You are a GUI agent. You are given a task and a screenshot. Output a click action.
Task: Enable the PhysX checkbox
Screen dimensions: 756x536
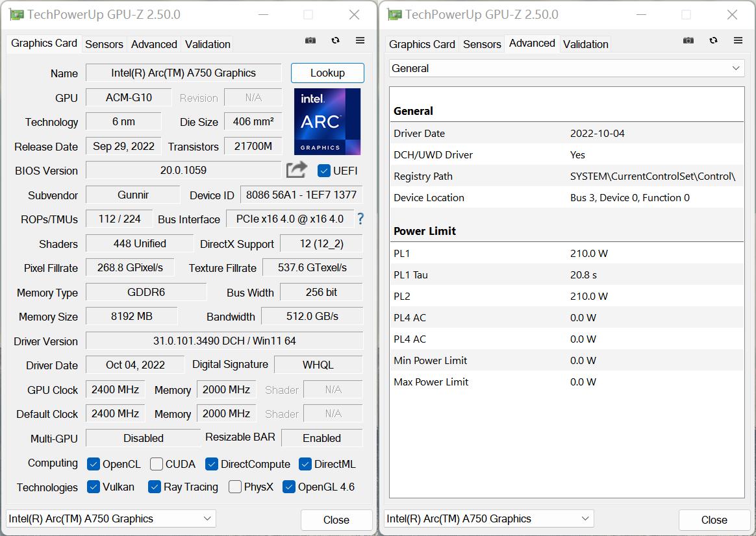coord(234,487)
